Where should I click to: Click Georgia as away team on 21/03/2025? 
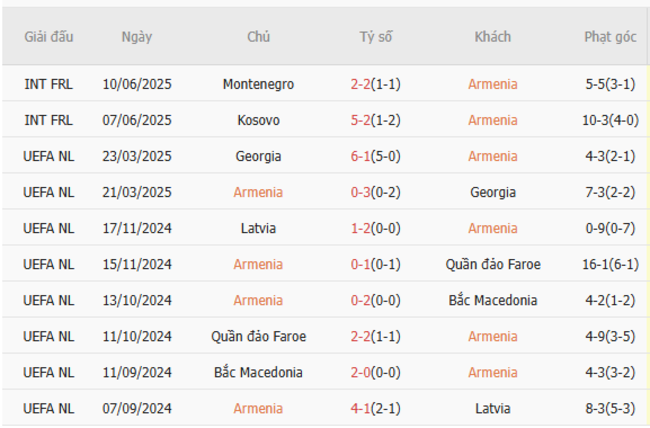(x=492, y=192)
